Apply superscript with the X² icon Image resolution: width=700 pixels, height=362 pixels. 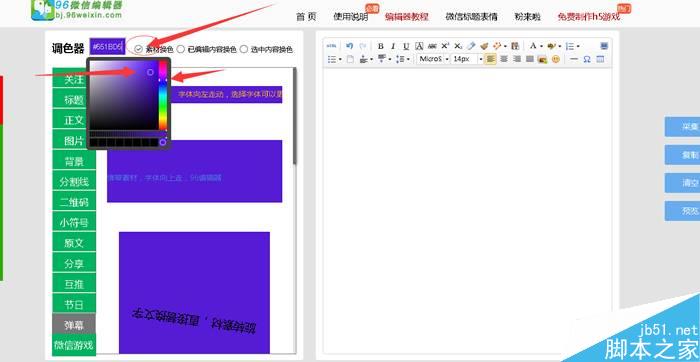445,46
